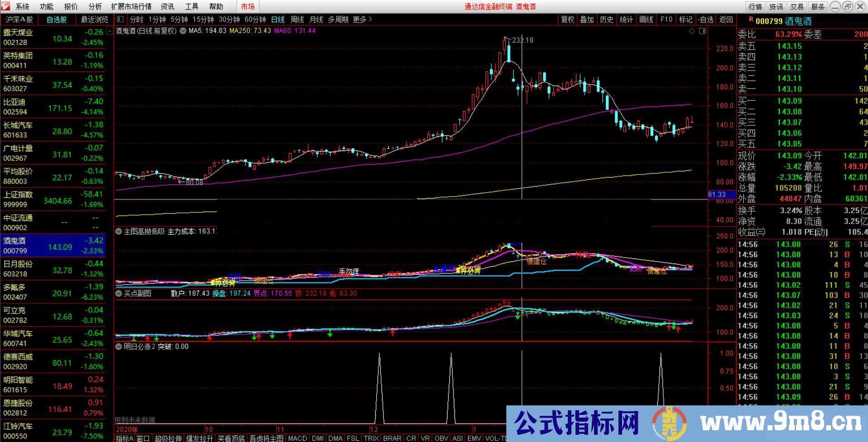Open the 系统 menu
The height and width of the screenshot is (442, 868).
(x=22, y=6)
